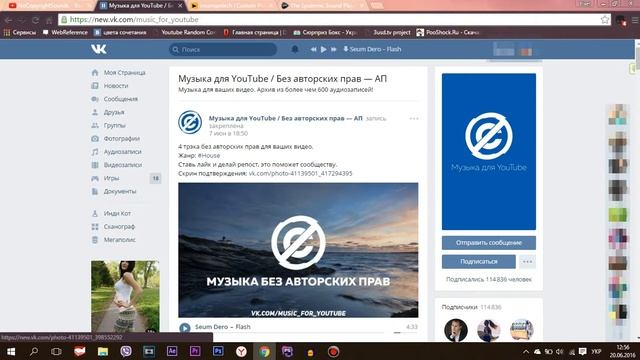Skip to previous track in header player
640x360 pixels.
313,49
